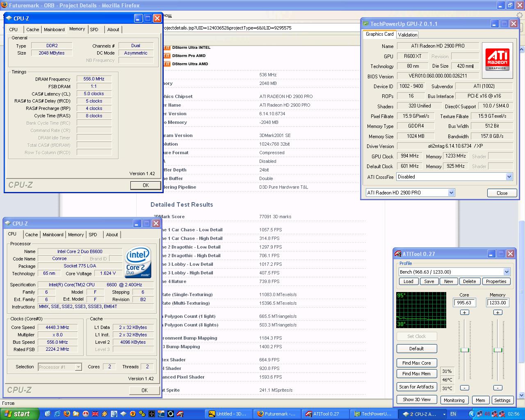Image resolution: width=525 pixels, height=420 pixels.
Task: Open graphics card selector dropdown in GPU-Z
Action: pos(451,193)
